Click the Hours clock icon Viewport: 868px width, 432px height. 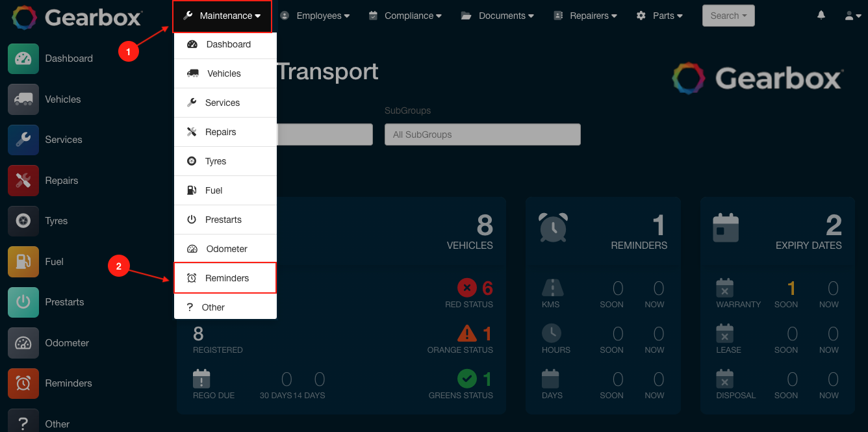click(551, 333)
